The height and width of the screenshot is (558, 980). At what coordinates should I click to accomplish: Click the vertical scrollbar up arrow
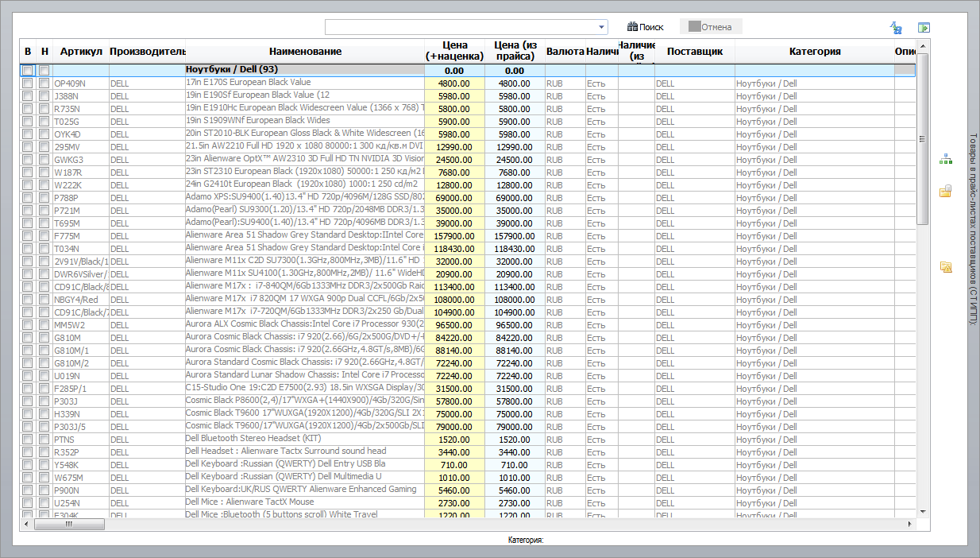922,45
